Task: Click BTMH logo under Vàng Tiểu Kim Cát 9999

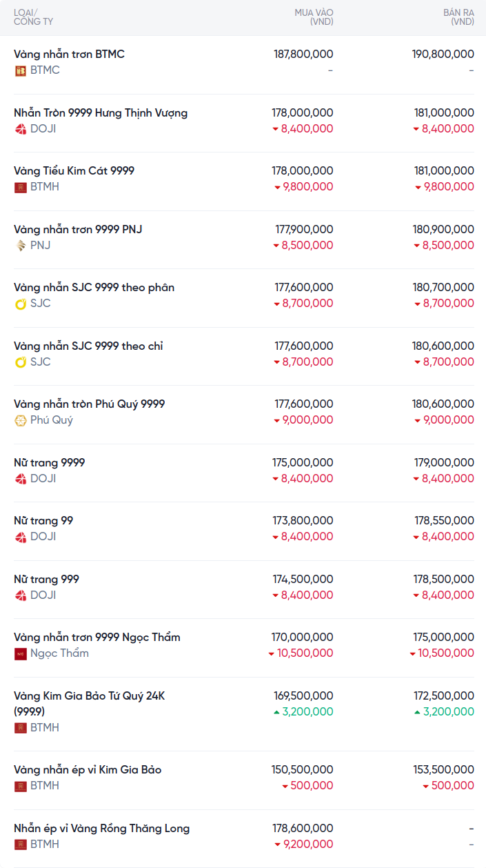Action: [x=21, y=187]
